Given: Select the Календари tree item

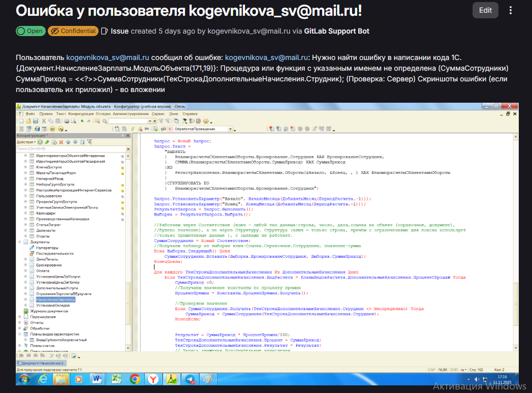Looking at the screenshot, I should pos(46,213).
